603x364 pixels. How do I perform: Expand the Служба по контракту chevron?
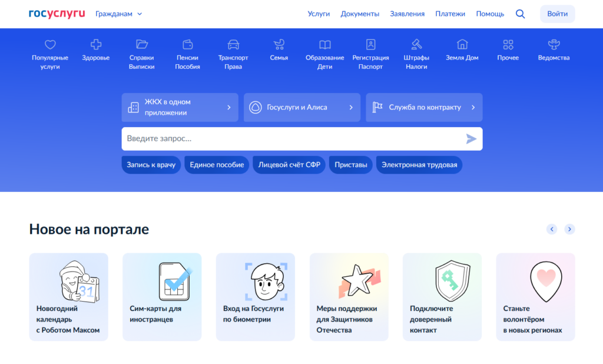point(473,107)
